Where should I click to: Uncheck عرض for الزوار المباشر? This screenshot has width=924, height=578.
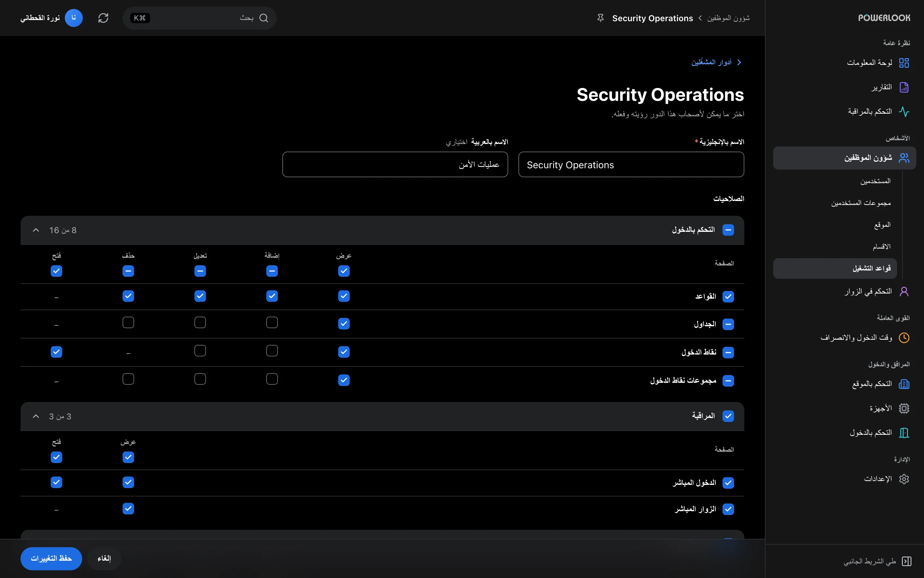click(128, 509)
